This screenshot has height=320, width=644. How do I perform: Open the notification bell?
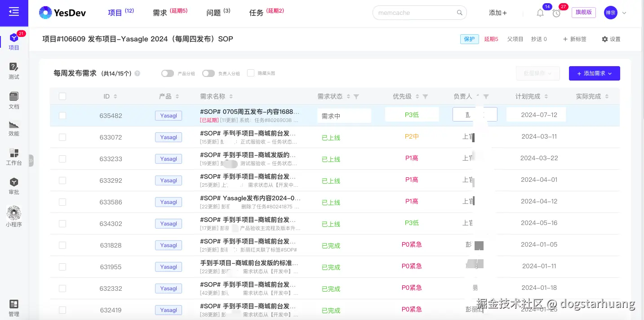tap(540, 13)
